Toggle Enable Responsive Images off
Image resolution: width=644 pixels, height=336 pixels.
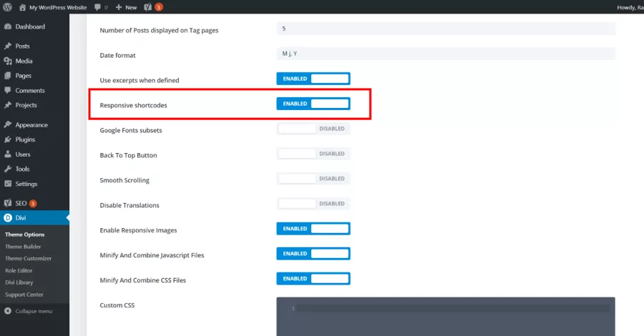[x=313, y=229]
